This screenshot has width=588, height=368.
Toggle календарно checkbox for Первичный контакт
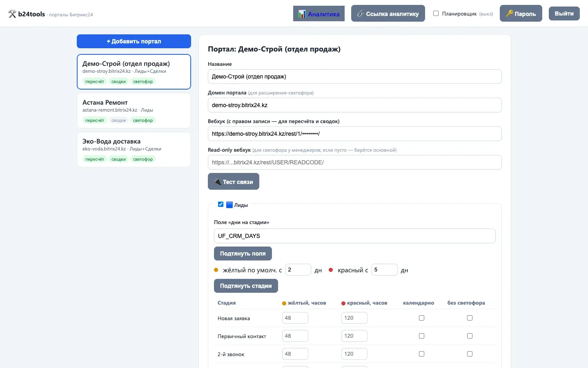pyautogui.click(x=421, y=336)
